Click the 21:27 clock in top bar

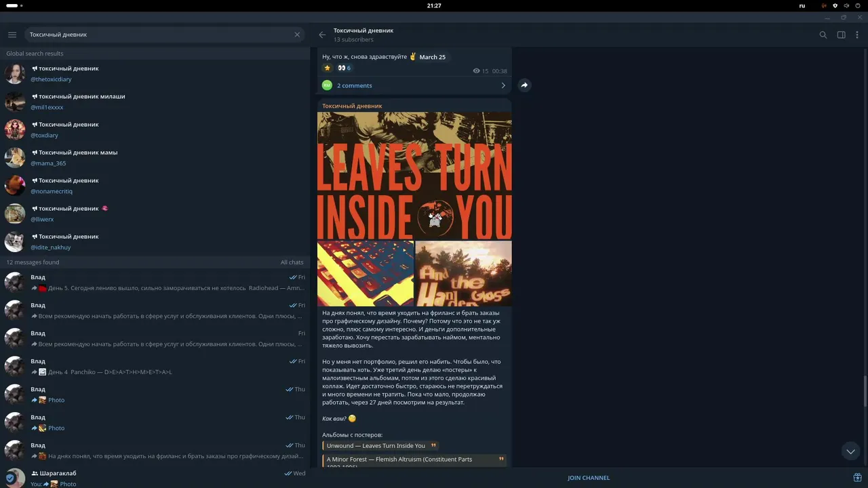coord(434,5)
